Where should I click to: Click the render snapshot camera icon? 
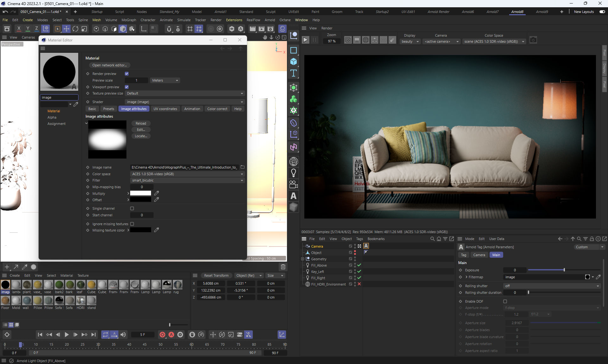[x=533, y=40]
